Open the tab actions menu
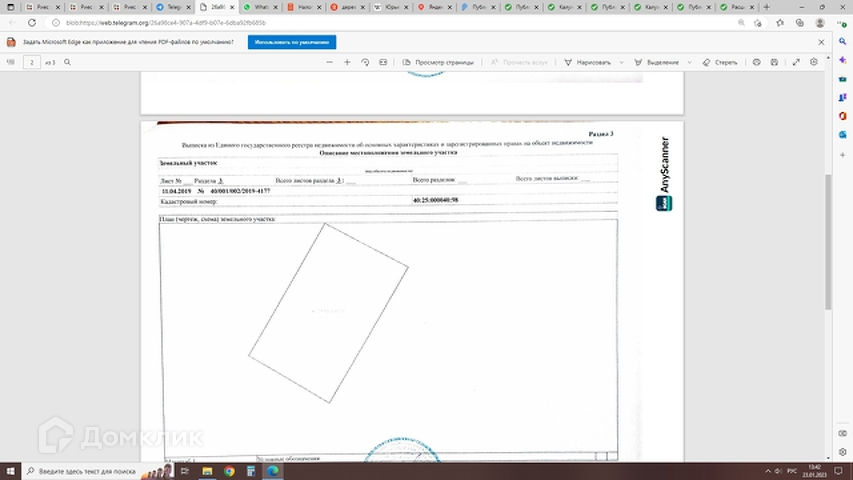The height and width of the screenshot is (480, 853). 10,7
